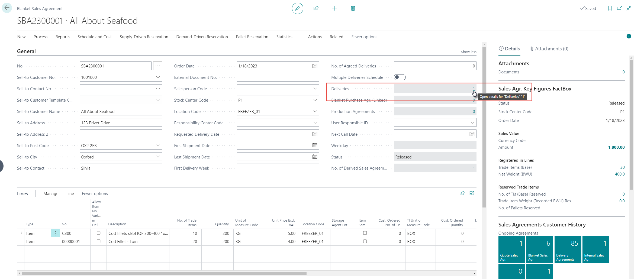Open Lines section in new window icon
644x279 pixels.
pyautogui.click(x=472, y=193)
